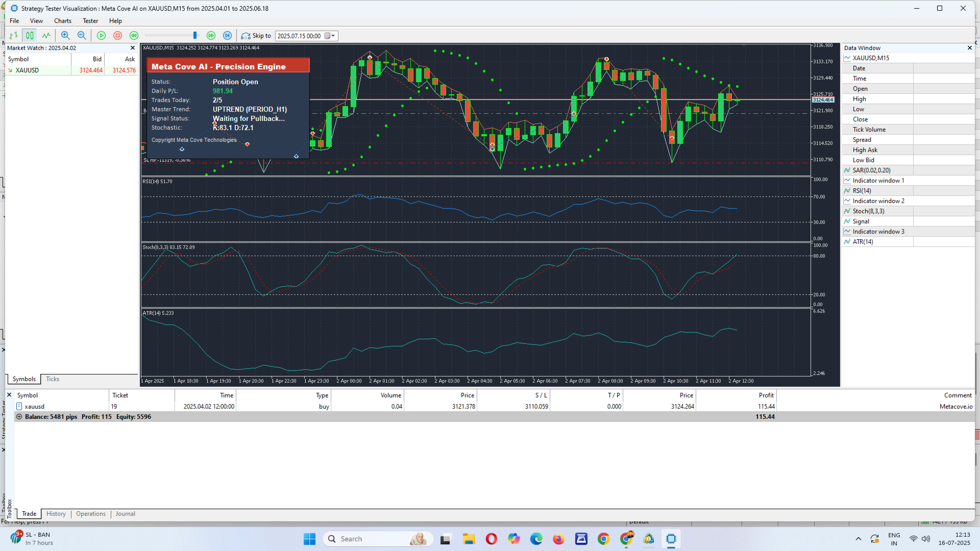Open the History tab
This screenshot has width=980, height=551.
[56, 514]
